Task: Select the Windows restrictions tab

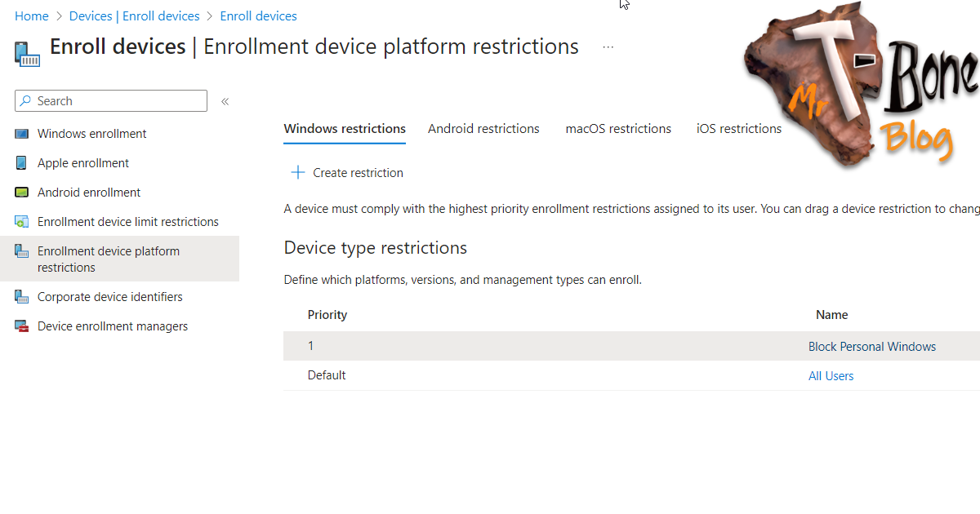Action: click(x=345, y=129)
